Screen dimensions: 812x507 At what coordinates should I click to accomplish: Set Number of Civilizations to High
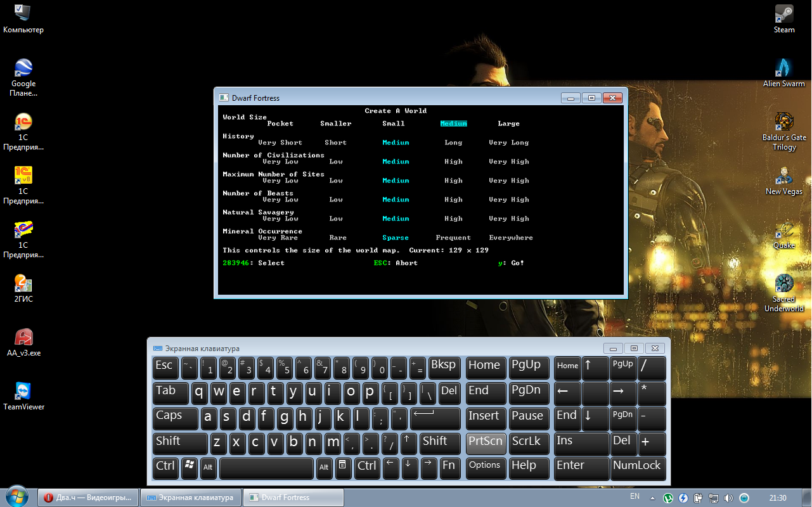pos(453,162)
